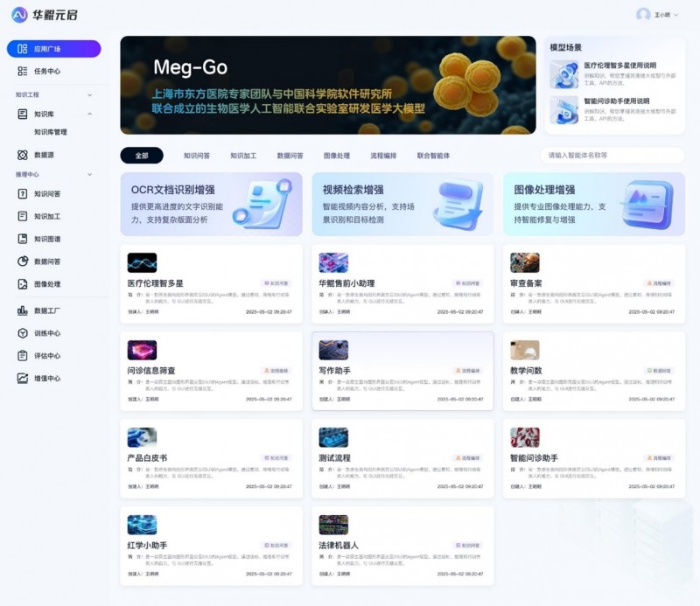Click the 数据源 sidebar icon
700x606 pixels.
coord(24,155)
